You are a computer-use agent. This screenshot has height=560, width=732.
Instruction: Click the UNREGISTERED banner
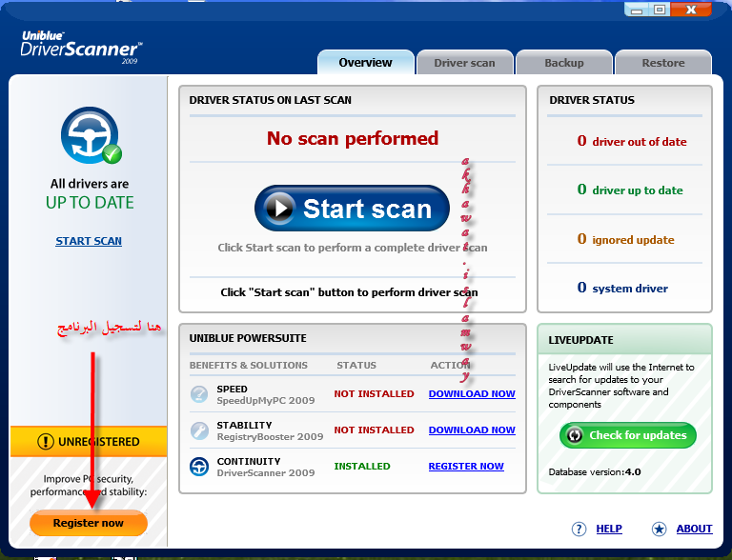point(89,442)
